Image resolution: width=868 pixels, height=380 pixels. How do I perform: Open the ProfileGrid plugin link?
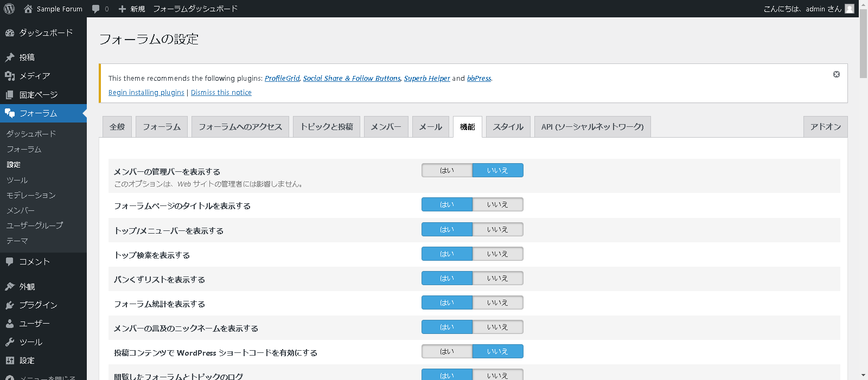tap(282, 79)
